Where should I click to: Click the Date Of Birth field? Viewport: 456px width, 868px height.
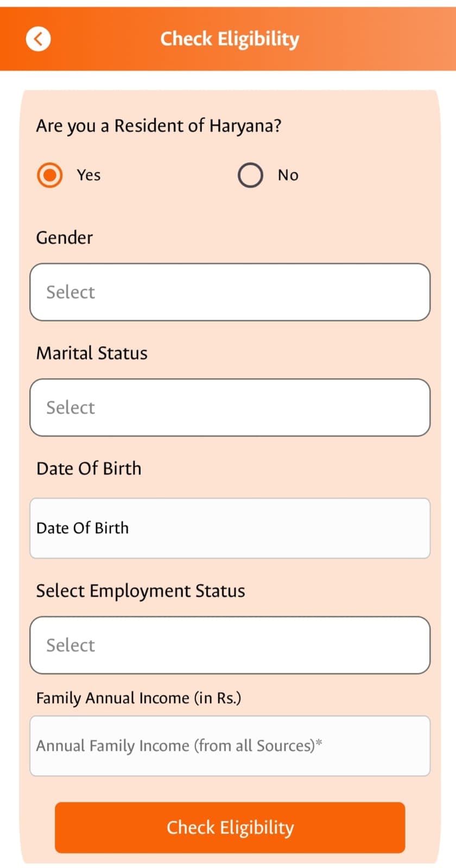click(230, 527)
